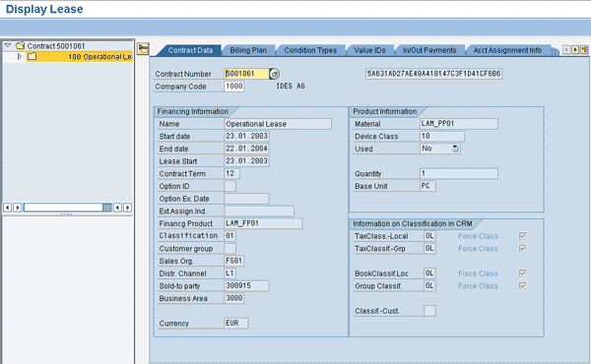591x364 pixels.
Task: Click the folder icon of the Operational Lease item
Action: click(x=33, y=56)
